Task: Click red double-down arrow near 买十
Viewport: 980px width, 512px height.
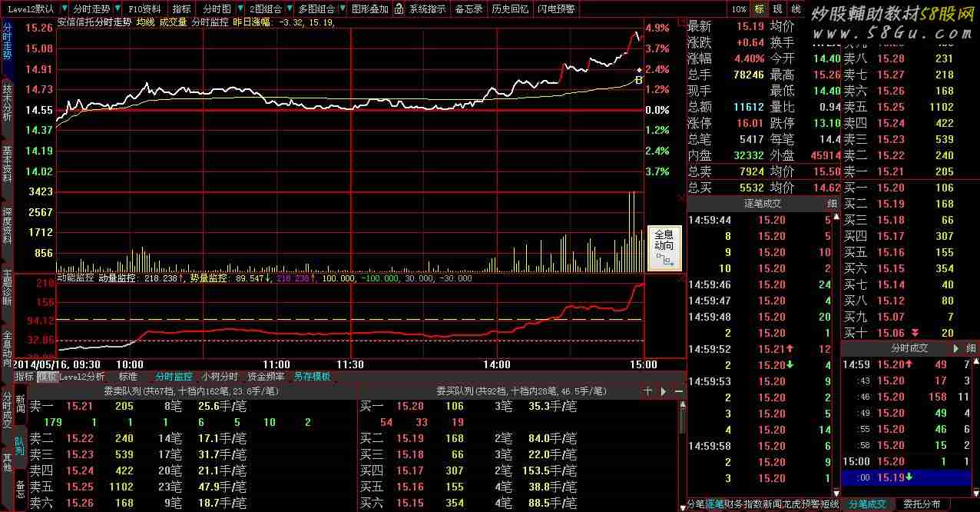Action: tap(915, 333)
